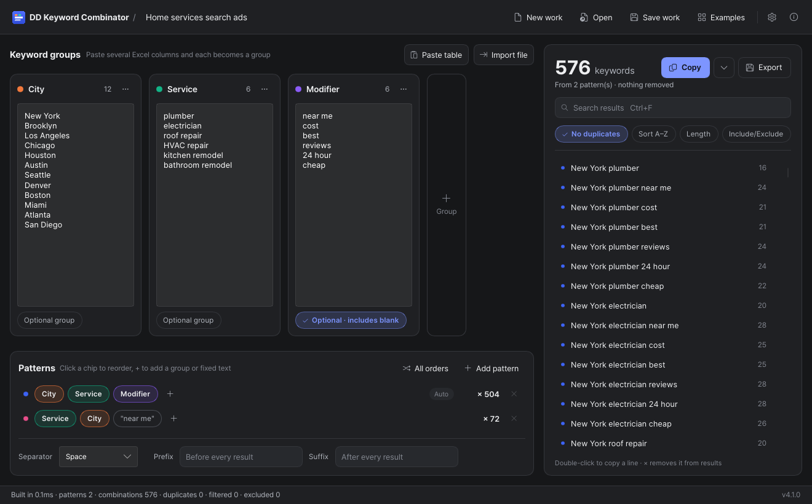Click the Import file button
This screenshot has width=812, height=504.
pyautogui.click(x=503, y=55)
